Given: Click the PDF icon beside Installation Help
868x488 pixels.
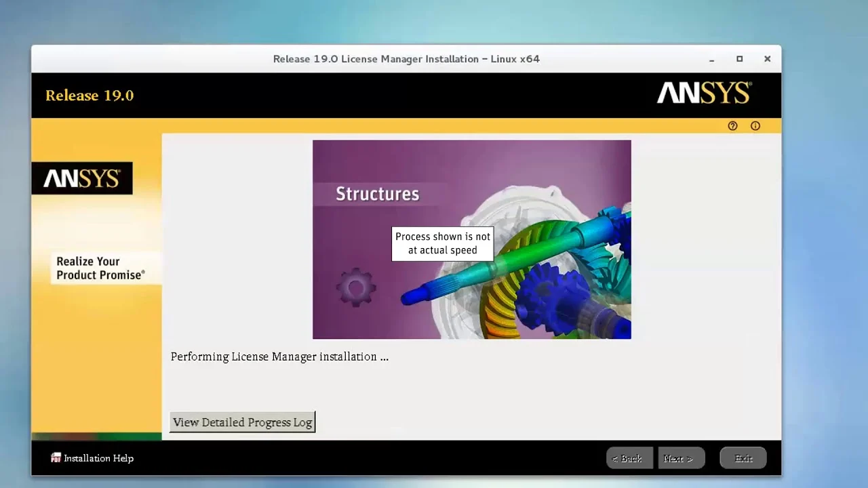Looking at the screenshot, I should coord(56,458).
